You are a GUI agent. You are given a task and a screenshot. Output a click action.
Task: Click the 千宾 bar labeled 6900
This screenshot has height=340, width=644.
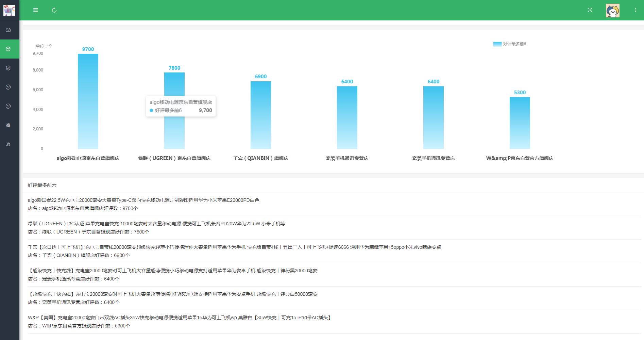click(x=261, y=115)
